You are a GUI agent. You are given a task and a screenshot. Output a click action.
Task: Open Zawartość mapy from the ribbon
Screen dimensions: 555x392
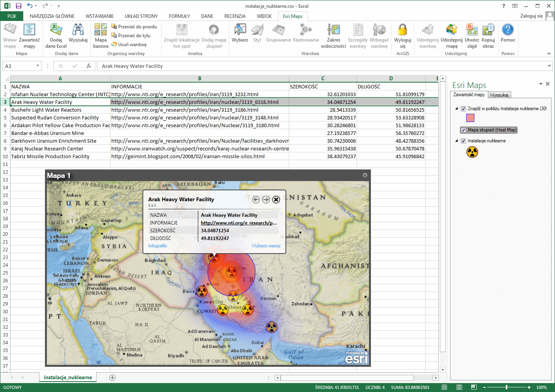(29, 36)
